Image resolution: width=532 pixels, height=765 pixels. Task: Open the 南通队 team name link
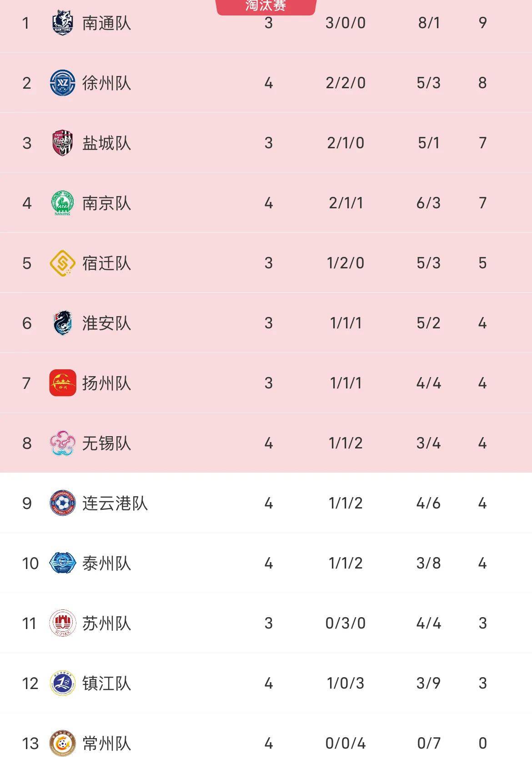click(106, 23)
